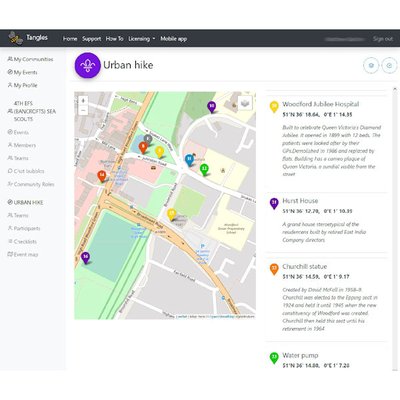Open the How To menu item
The width and height of the screenshot is (400, 400).
pyautogui.click(x=114, y=39)
